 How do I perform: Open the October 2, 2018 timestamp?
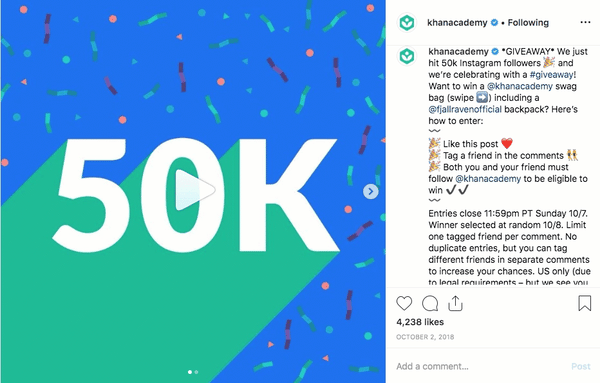pos(425,337)
